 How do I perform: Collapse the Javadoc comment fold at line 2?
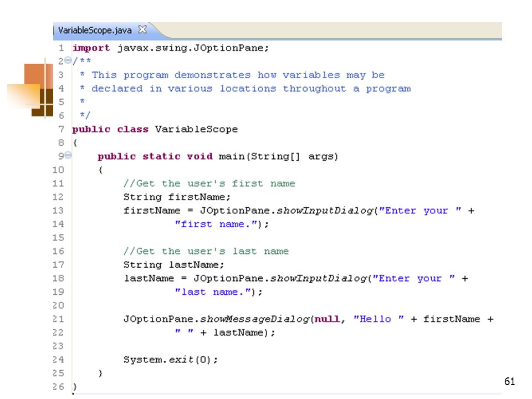point(68,60)
